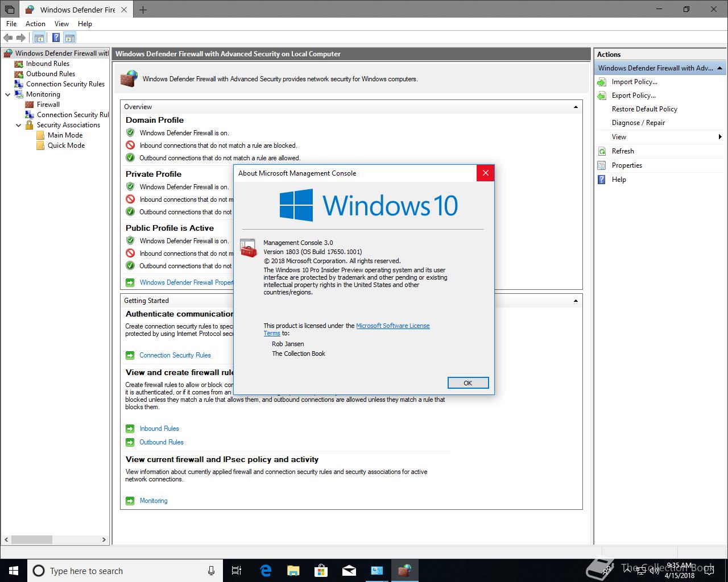The height and width of the screenshot is (582, 728).
Task: Open the File menu
Action: (11, 24)
